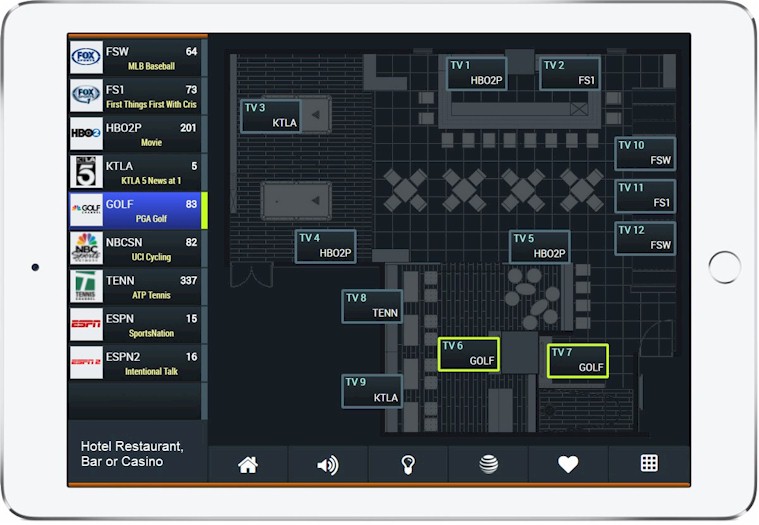Tap the upper pool table on floor plan

(x=316, y=115)
